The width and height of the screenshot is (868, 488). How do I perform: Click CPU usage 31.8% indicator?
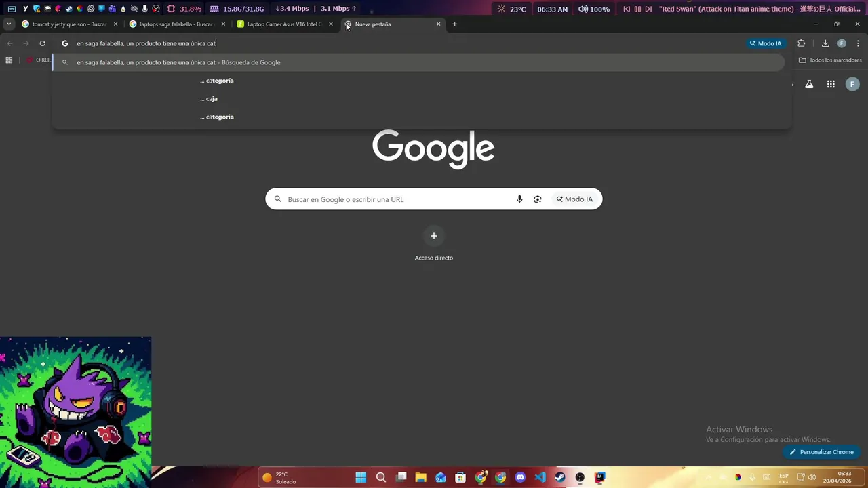coord(184,9)
